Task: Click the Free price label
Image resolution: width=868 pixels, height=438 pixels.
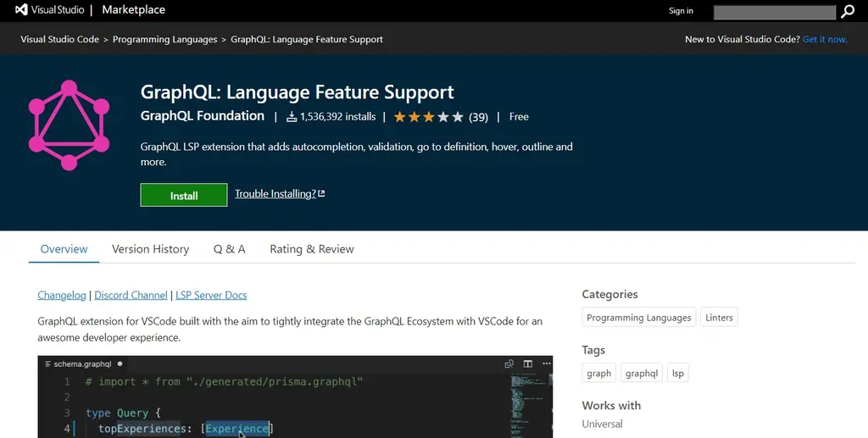Action: [x=519, y=117]
